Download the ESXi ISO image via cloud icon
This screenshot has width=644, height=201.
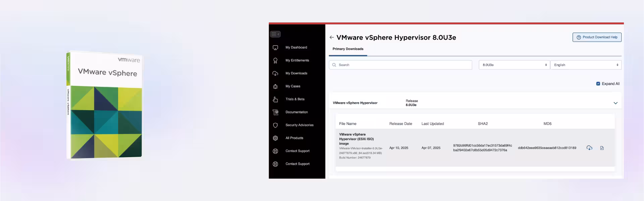(589, 148)
